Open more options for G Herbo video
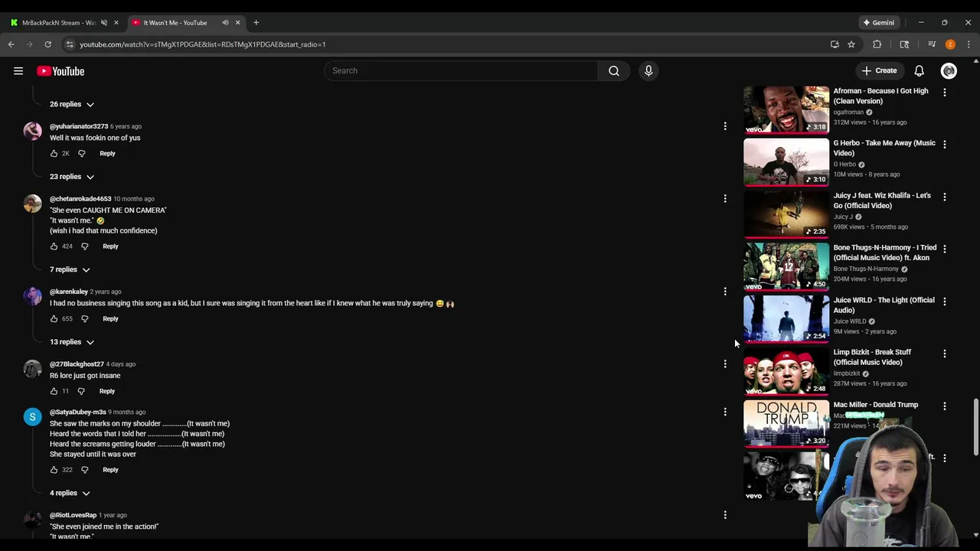The height and width of the screenshot is (551, 980). tap(944, 144)
